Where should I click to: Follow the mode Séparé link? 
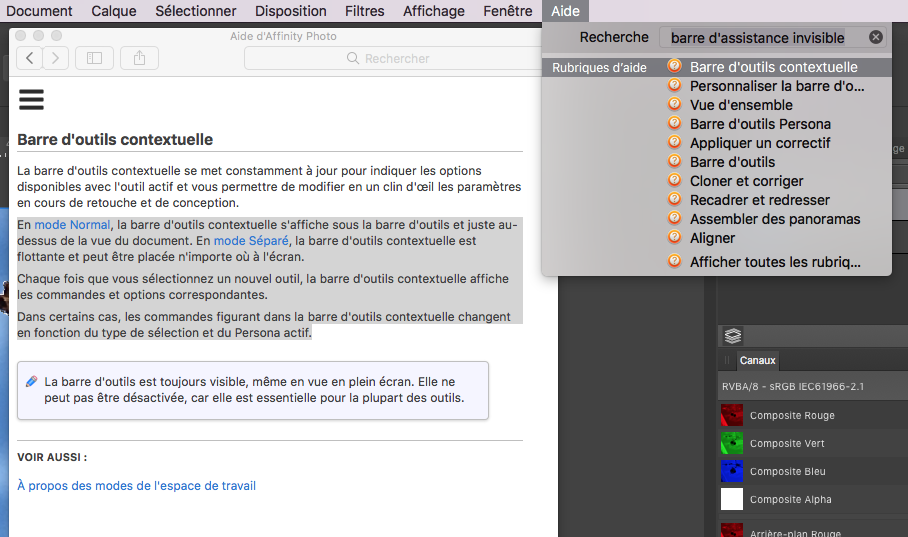pyautogui.click(x=251, y=240)
